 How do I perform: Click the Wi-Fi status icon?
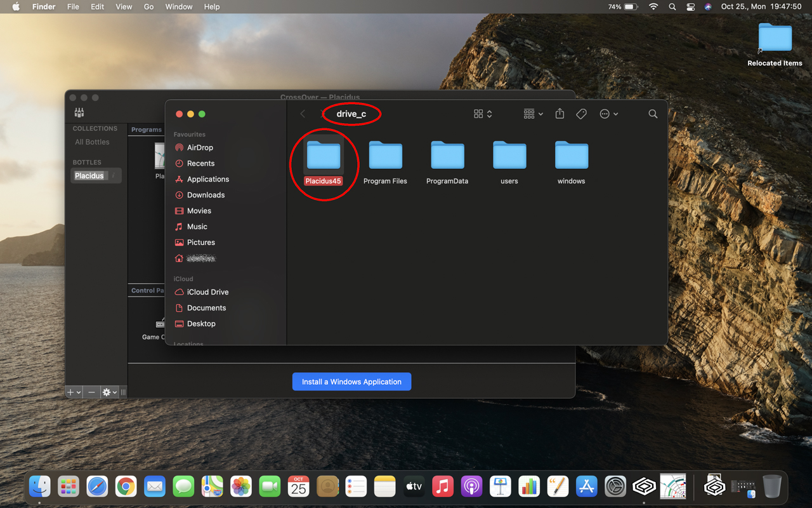tap(653, 6)
